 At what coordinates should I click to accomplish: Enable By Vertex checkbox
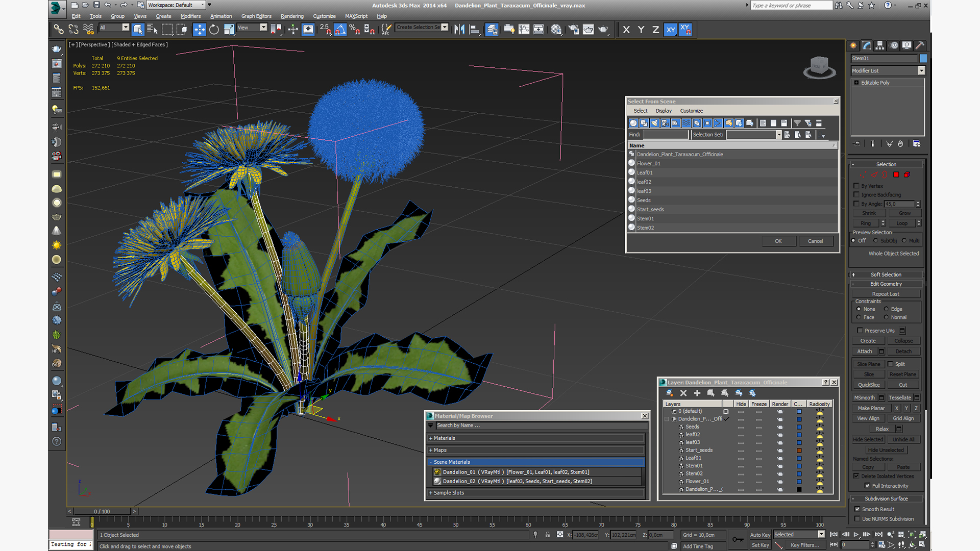(857, 186)
